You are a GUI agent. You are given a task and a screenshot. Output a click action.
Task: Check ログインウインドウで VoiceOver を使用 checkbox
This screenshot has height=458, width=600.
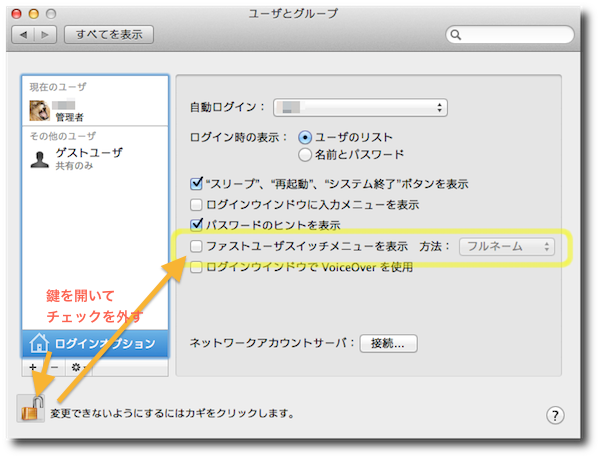click(196, 267)
